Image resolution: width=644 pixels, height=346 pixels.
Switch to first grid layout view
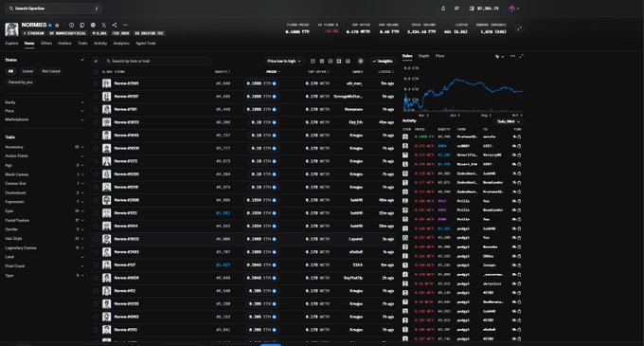pyautogui.click(x=313, y=61)
